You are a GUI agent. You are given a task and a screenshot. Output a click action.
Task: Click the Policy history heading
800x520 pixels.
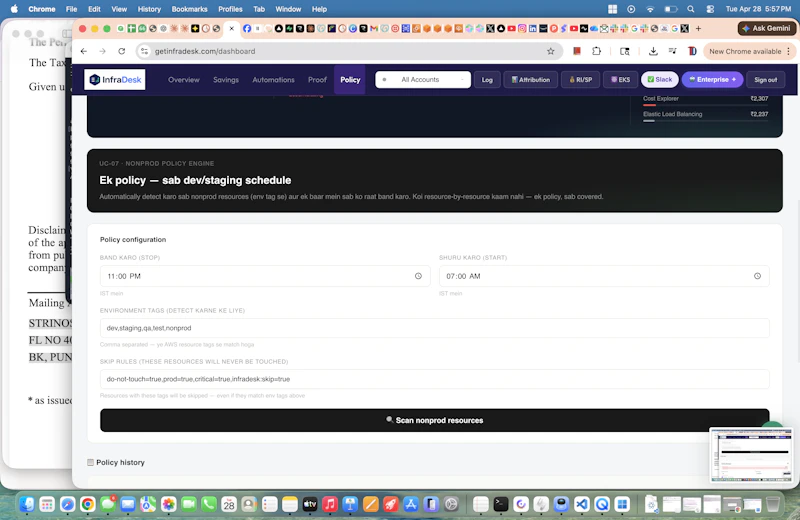tap(120, 462)
